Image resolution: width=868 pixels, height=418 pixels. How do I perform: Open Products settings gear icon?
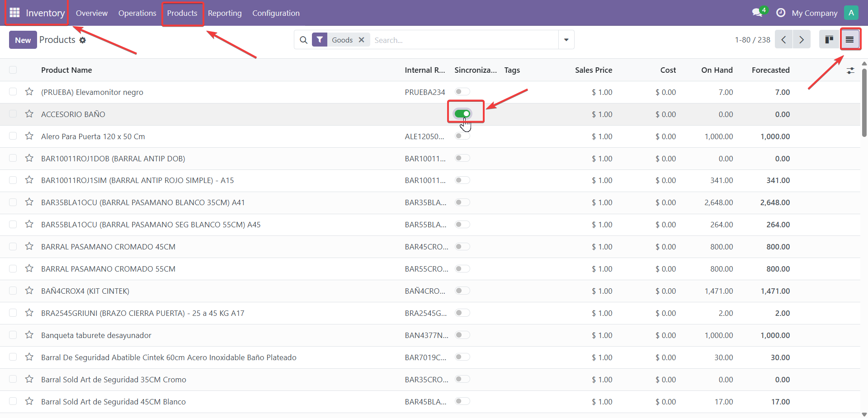pyautogui.click(x=83, y=40)
